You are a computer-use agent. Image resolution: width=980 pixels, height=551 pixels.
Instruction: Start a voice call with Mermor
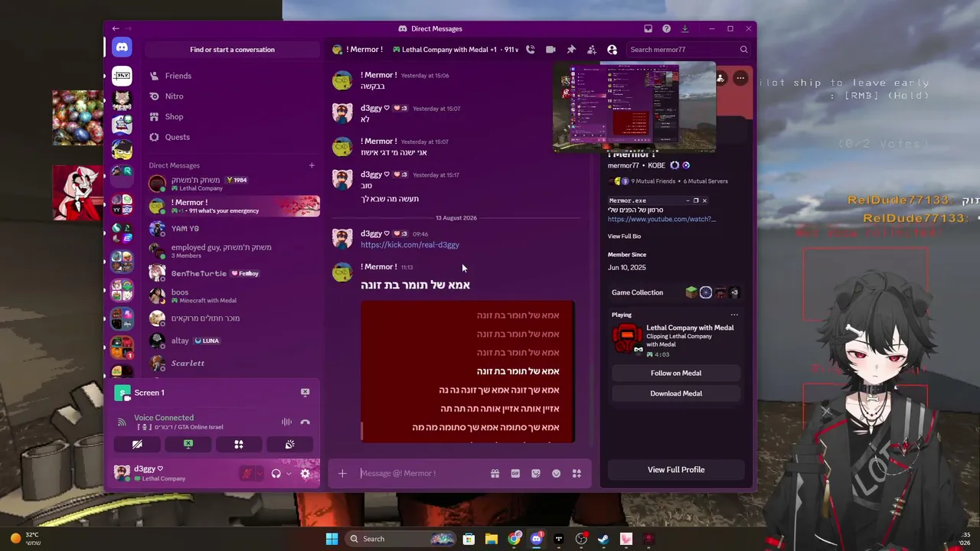coord(530,50)
